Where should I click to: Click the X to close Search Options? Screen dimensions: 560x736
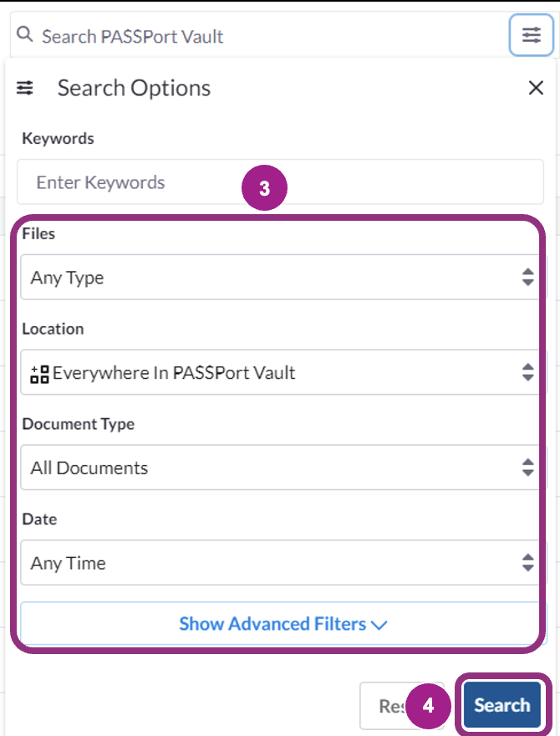536,87
